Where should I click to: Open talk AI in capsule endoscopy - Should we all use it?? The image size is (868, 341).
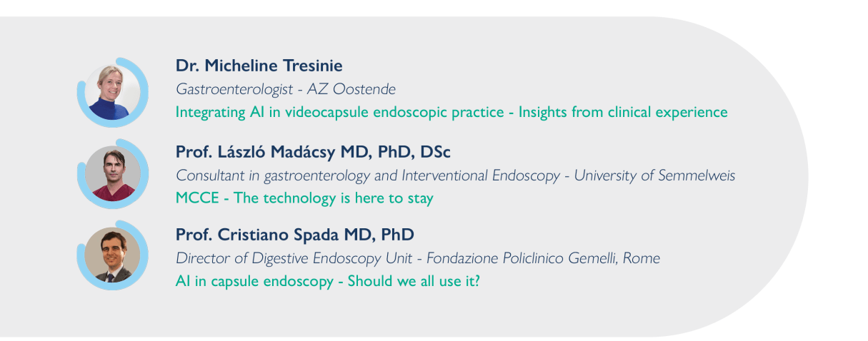pyautogui.click(x=328, y=281)
